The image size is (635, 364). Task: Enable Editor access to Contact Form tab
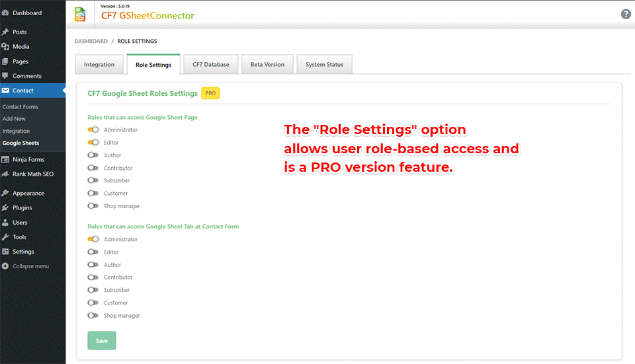click(x=93, y=252)
